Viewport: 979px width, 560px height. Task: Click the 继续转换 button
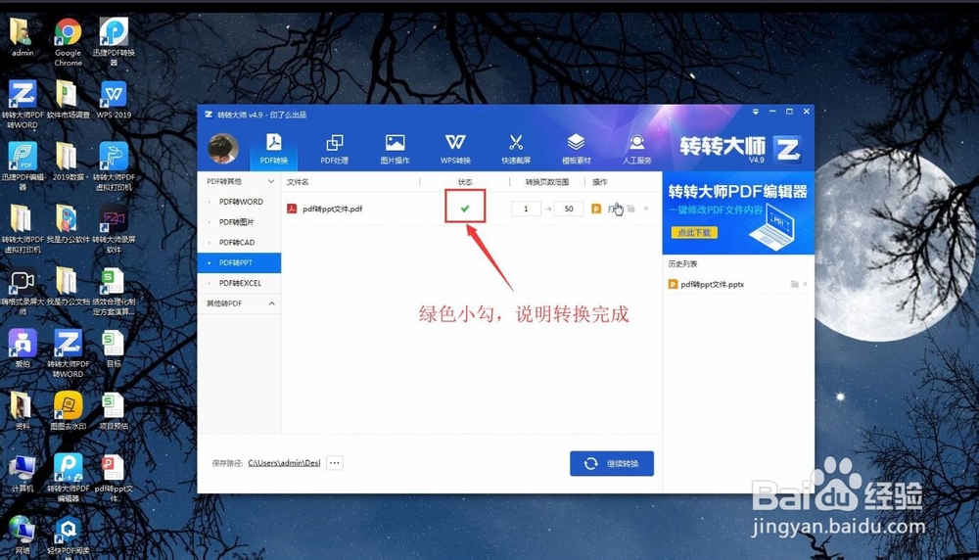pos(612,463)
